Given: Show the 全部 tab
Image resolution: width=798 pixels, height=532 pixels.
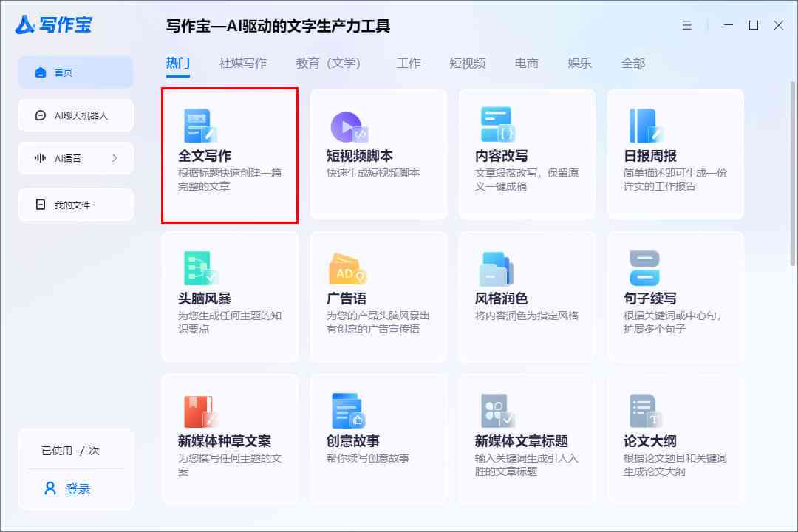Looking at the screenshot, I should click(633, 63).
